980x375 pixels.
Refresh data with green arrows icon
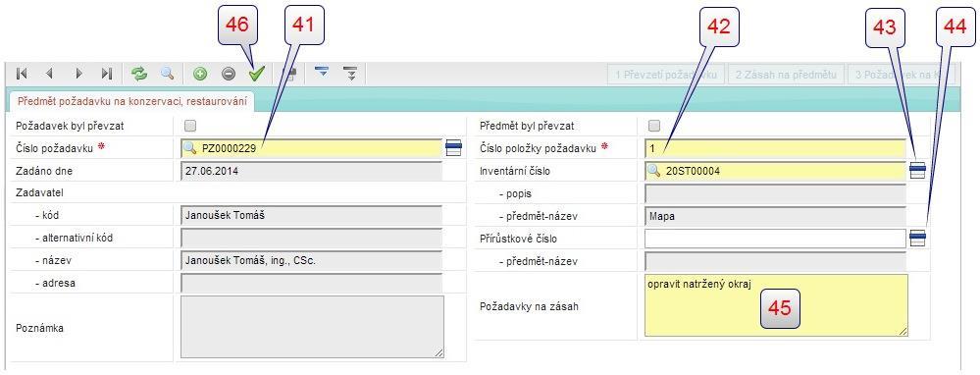[x=138, y=74]
